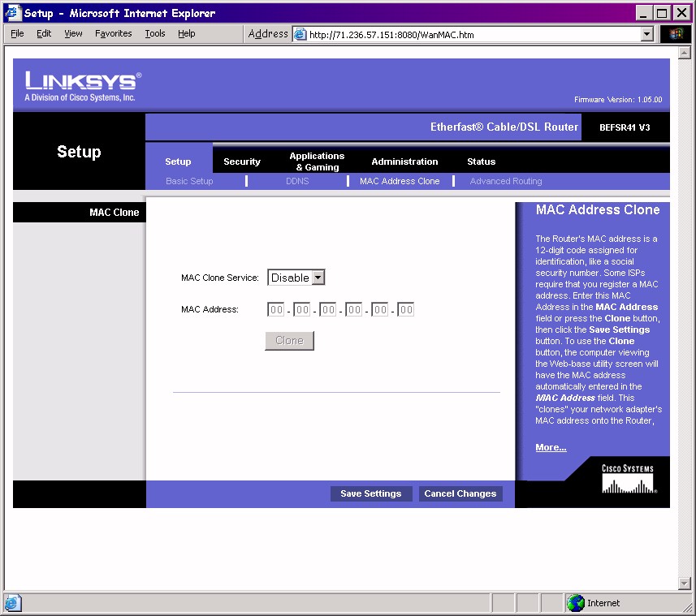The width and height of the screenshot is (696, 616).
Task: Click the 'MAC Clone' section label
Action: [x=114, y=213]
